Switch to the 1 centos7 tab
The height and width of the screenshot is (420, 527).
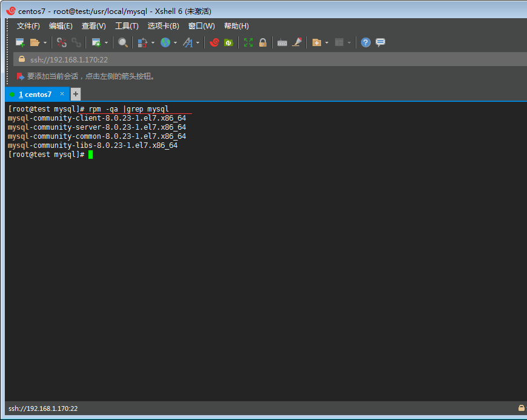click(x=35, y=95)
